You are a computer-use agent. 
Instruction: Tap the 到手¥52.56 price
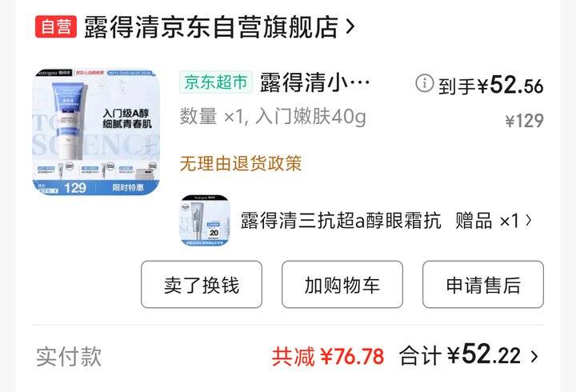pos(490,85)
